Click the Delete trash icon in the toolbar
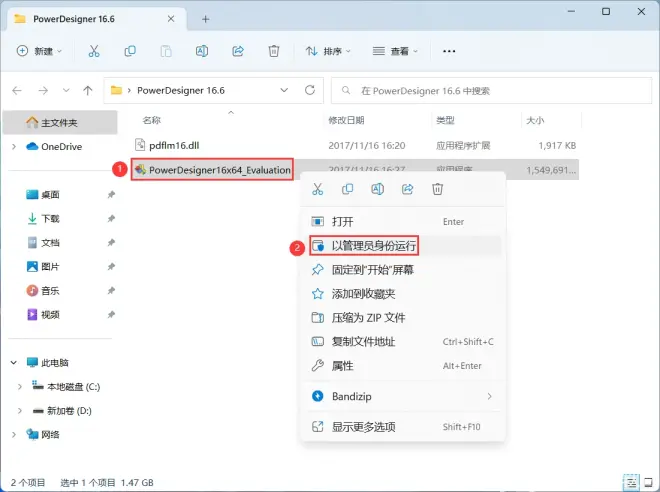 274,51
